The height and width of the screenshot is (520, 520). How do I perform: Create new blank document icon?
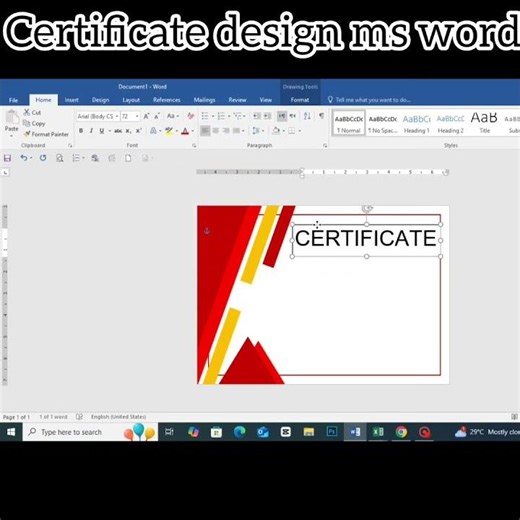click(128, 158)
